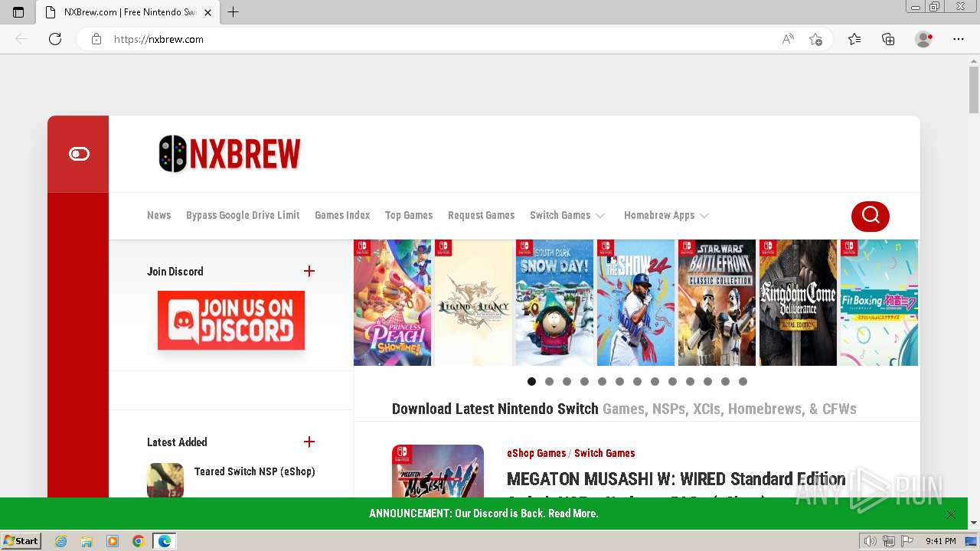
Task: Select the fifth carousel dot
Action: click(602, 381)
